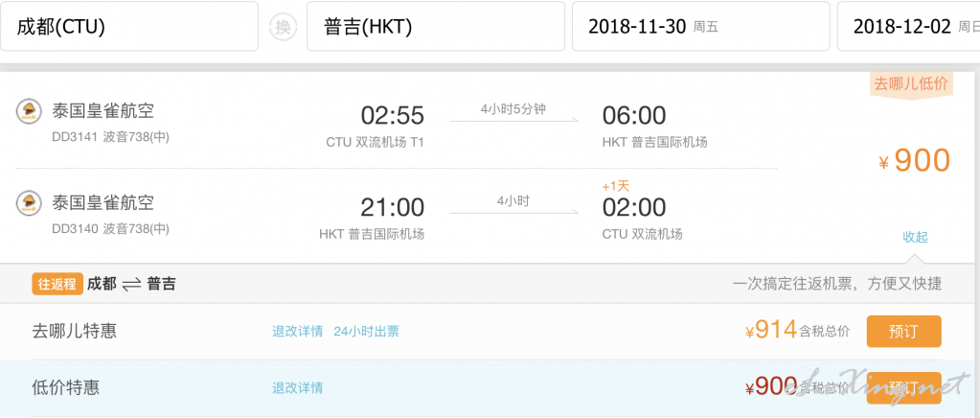
Task: Open 退改详情 for 去哪儿特惠
Action: coord(298,332)
